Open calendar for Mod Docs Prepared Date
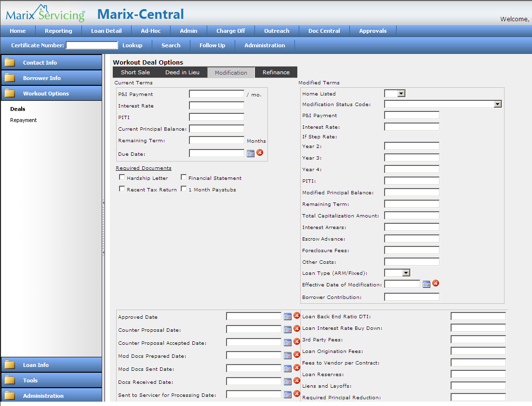The image size is (532, 406). [x=287, y=355]
